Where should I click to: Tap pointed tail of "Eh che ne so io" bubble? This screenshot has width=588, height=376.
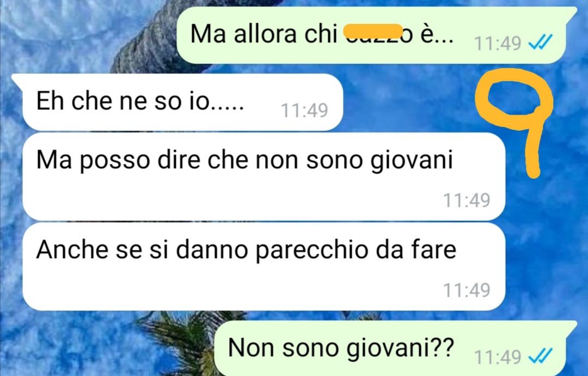[16, 79]
